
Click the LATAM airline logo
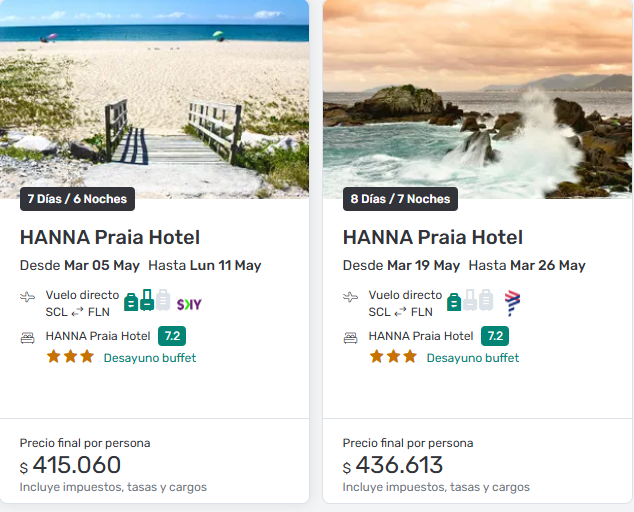[513, 302]
